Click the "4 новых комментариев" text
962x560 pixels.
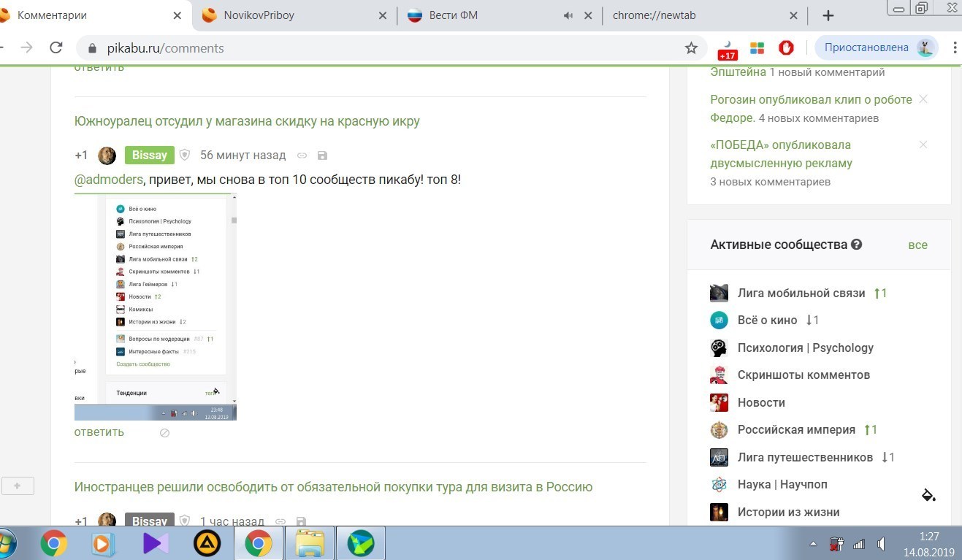click(819, 118)
